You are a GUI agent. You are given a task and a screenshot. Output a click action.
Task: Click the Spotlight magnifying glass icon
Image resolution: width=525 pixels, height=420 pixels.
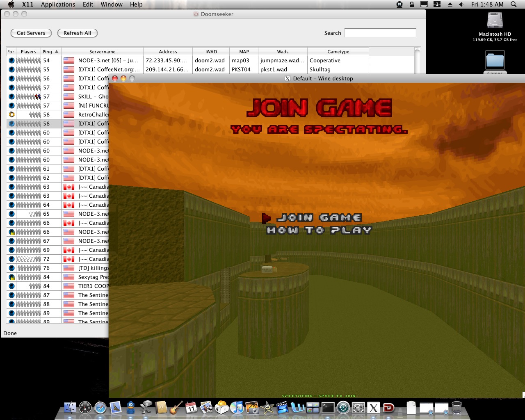pos(514,5)
